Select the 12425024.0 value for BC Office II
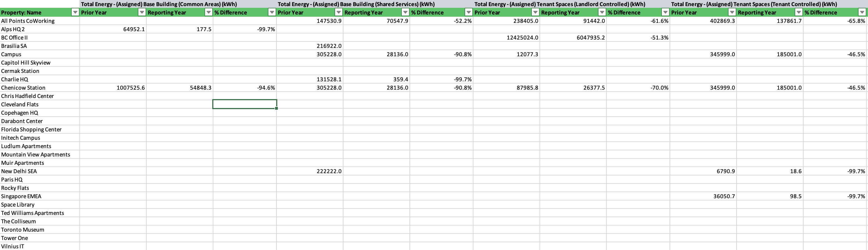868x250 pixels. click(507, 38)
